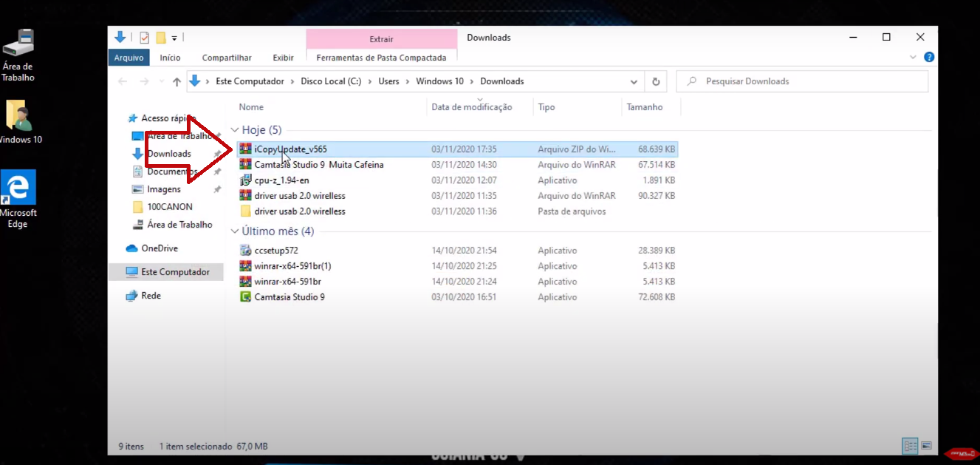This screenshot has width=980, height=465.
Task: Open Windows 10 breadcrumb chevron
Action: click(x=472, y=81)
